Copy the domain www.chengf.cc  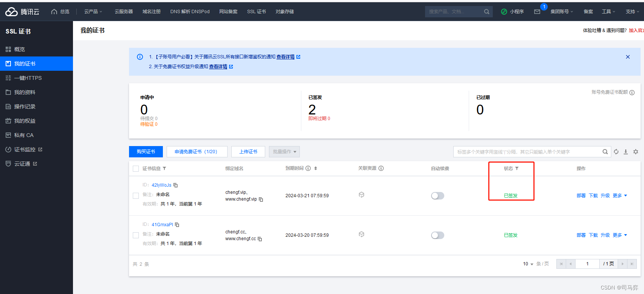pos(260,239)
